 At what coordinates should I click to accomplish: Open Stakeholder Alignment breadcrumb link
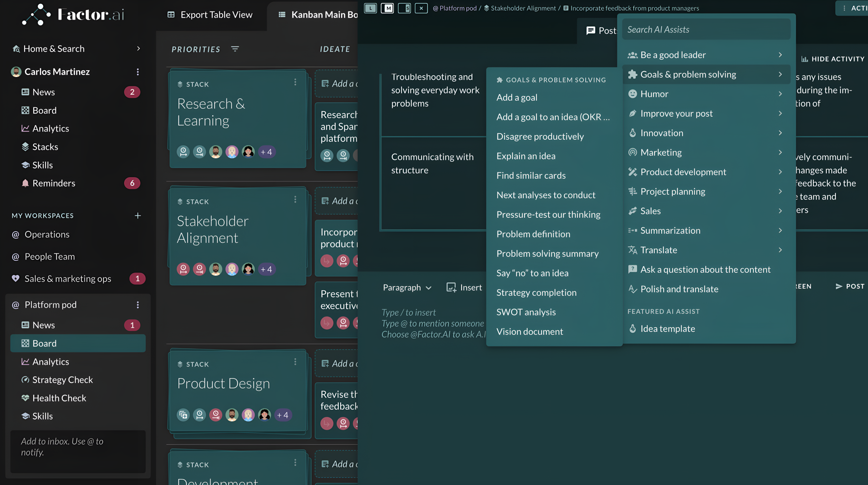coord(523,8)
